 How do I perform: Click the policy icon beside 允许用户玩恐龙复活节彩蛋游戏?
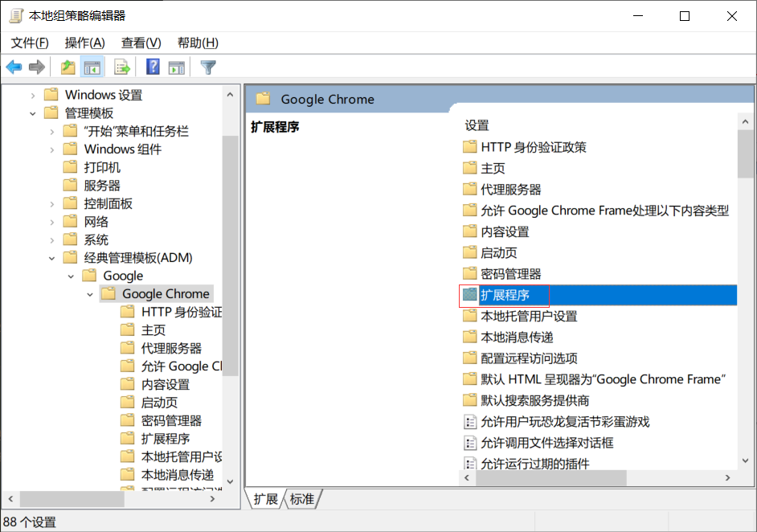point(470,421)
